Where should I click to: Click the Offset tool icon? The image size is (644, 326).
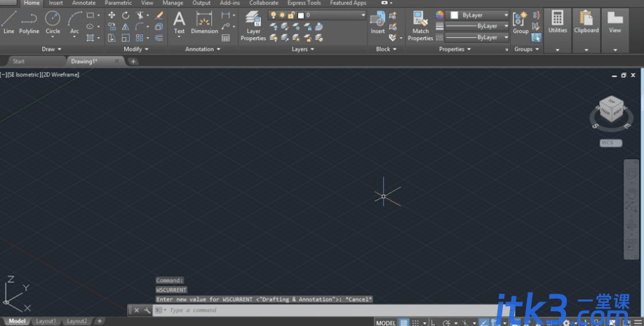pos(159,38)
